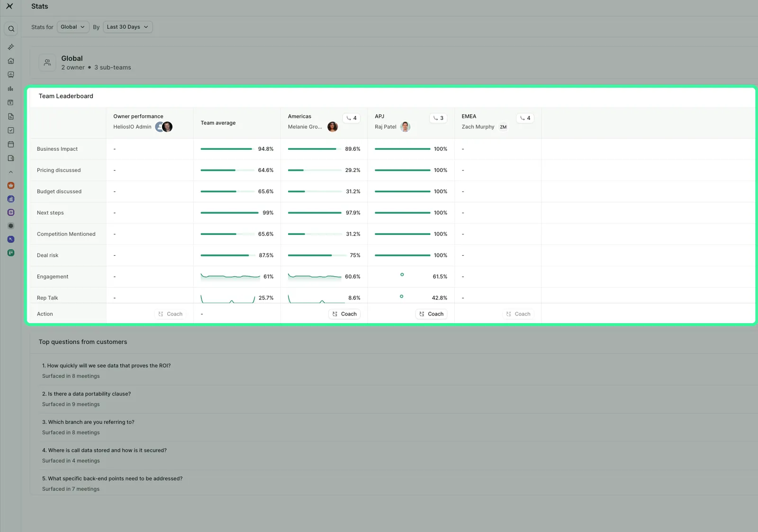Open the Last 30 Days dropdown

127,27
